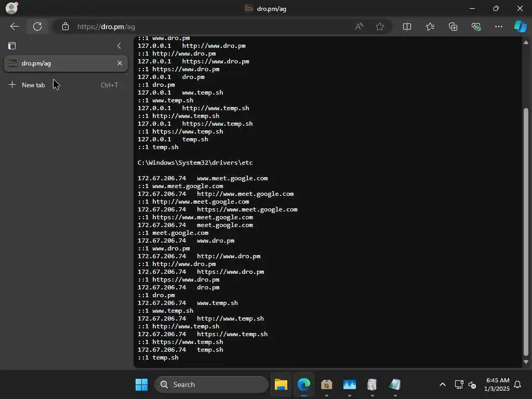Collapse the vertical tabs pane
The width and height of the screenshot is (532, 399).
(119, 46)
